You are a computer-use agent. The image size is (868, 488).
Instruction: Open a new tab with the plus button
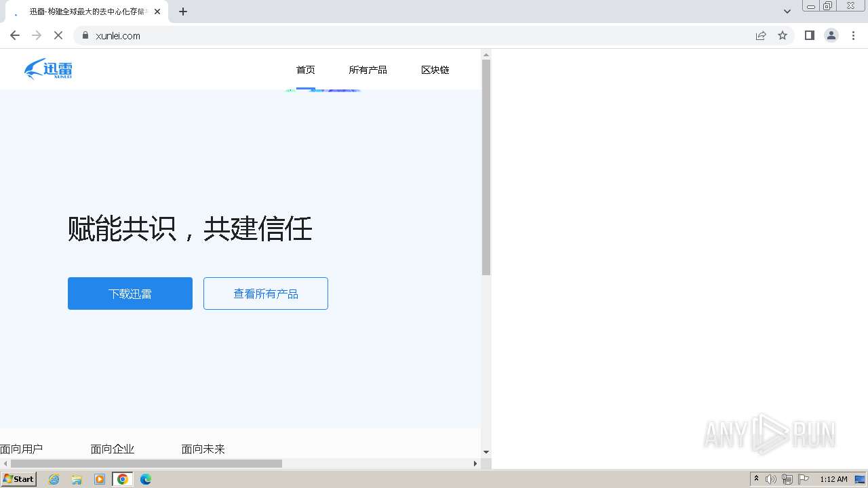click(183, 12)
